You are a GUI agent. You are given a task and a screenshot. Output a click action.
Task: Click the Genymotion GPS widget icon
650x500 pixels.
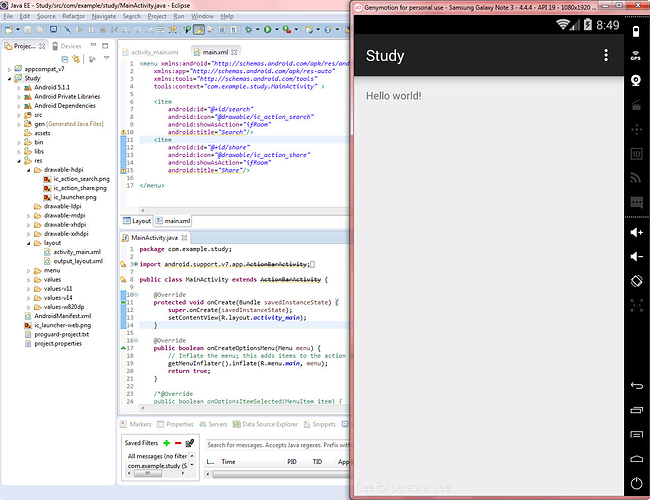pyautogui.click(x=635, y=53)
